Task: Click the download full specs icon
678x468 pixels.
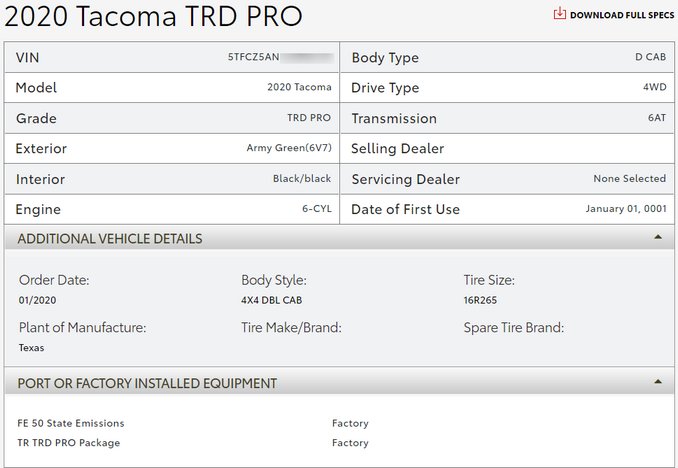Action: pos(560,14)
